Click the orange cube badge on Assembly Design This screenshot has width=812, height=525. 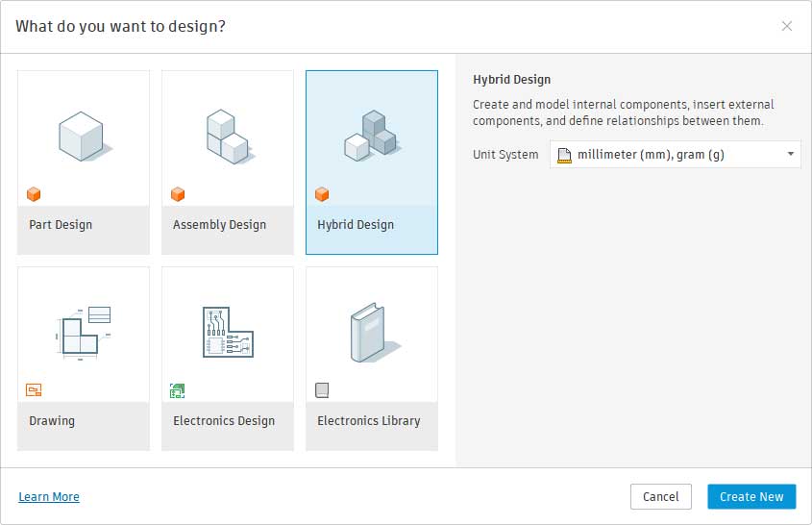click(x=178, y=194)
